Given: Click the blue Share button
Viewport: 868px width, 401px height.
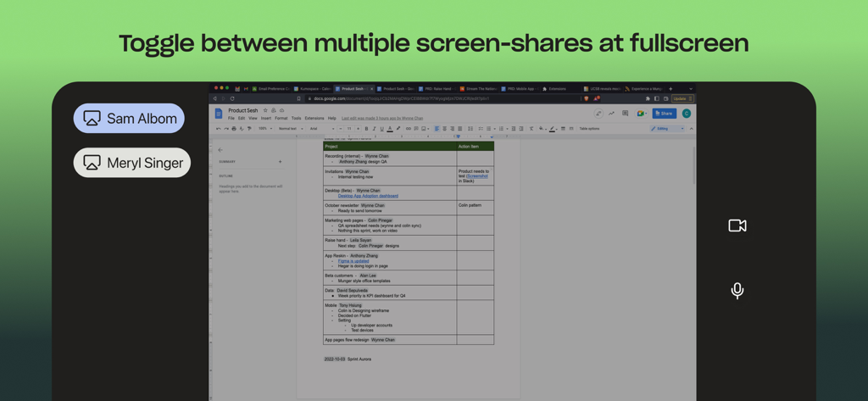Looking at the screenshot, I should (665, 113).
